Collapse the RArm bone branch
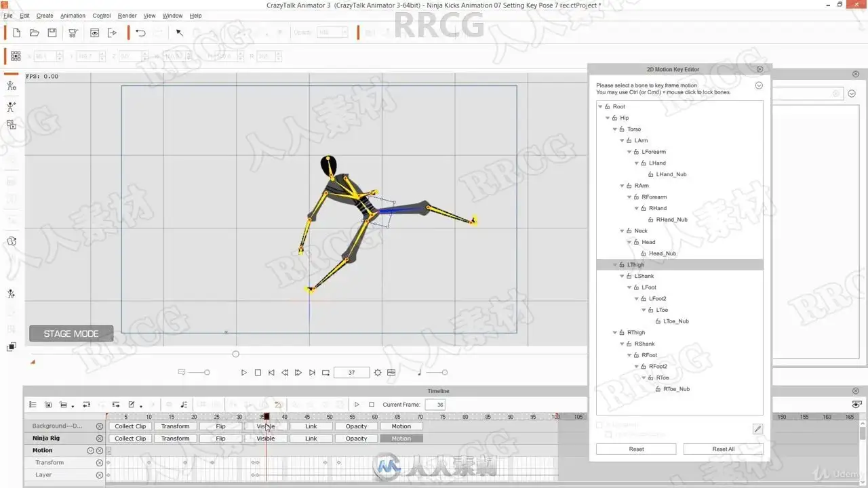The width and height of the screenshot is (868, 488). tap(623, 186)
